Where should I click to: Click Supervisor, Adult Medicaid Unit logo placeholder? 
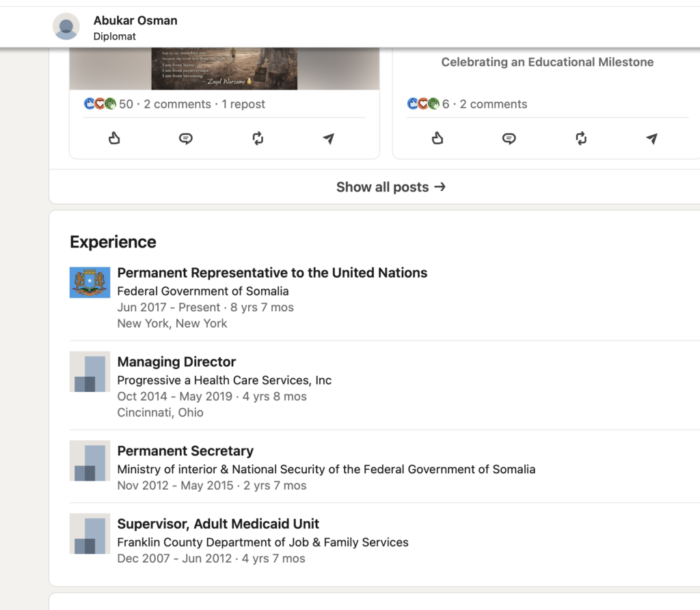click(90, 534)
